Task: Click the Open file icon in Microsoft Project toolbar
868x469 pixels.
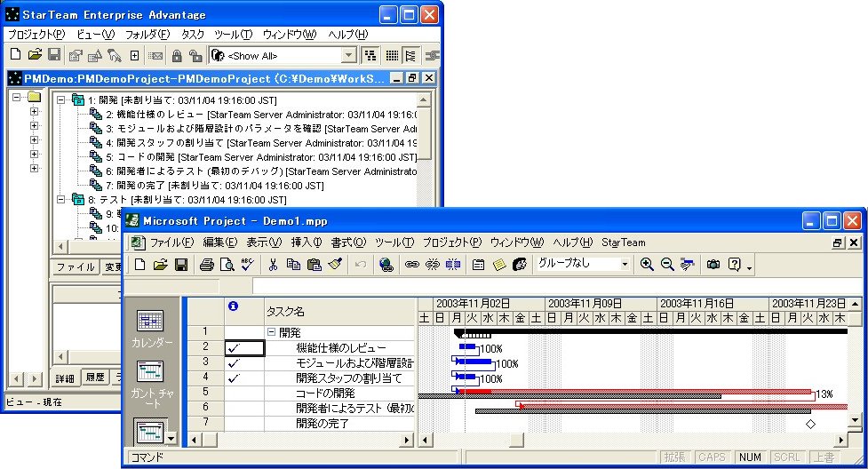Action: tap(160, 265)
